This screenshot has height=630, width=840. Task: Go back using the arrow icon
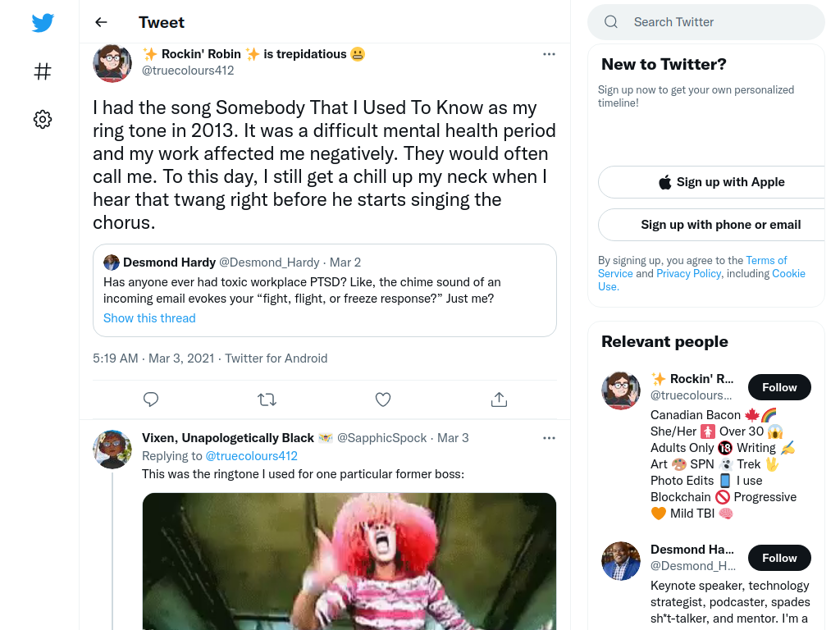(x=101, y=22)
